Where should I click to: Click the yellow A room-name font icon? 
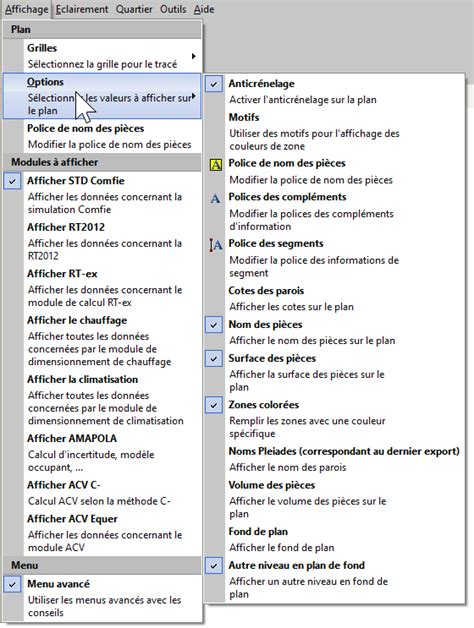(x=216, y=165)
